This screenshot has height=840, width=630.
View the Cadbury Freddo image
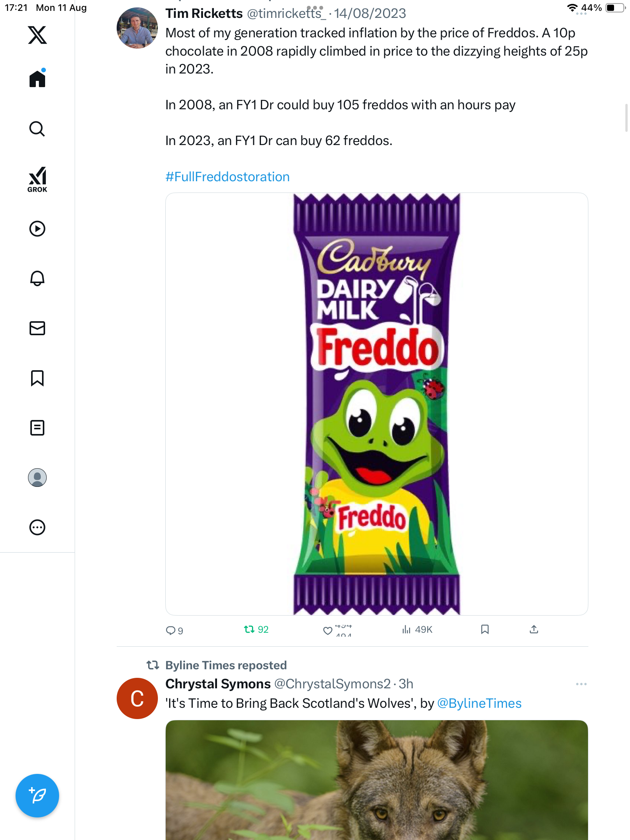coord(376,404)
